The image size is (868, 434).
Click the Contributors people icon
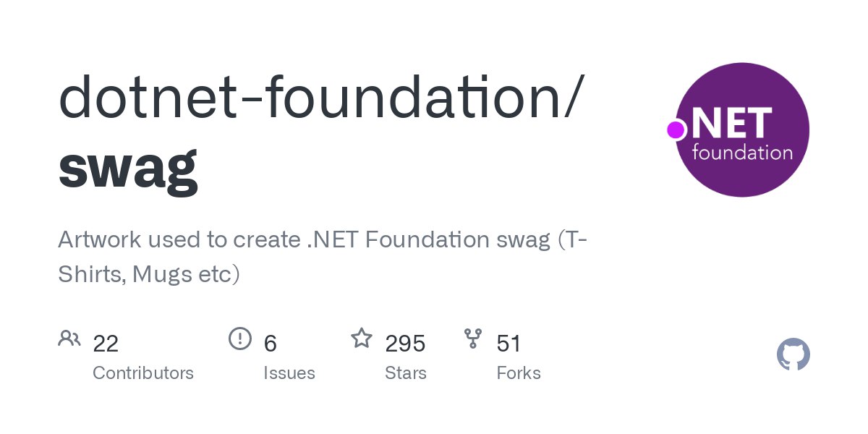point(69,338)
